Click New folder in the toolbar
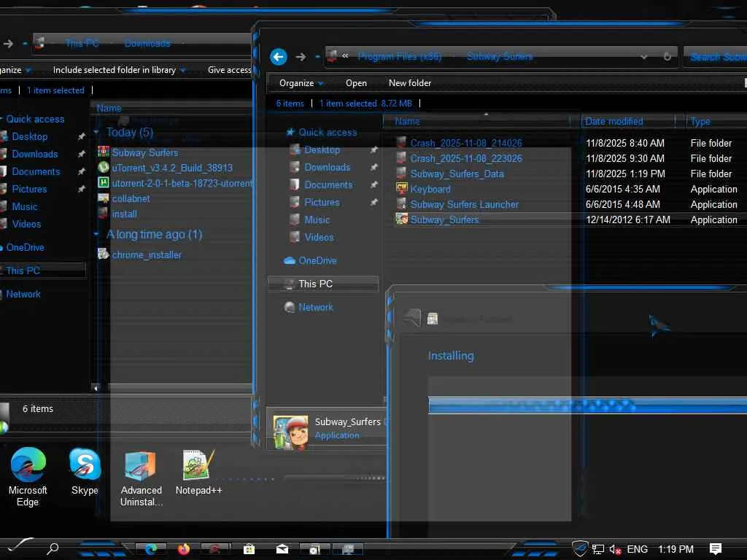This screenshot has width=747, height=560. [410, 83]
